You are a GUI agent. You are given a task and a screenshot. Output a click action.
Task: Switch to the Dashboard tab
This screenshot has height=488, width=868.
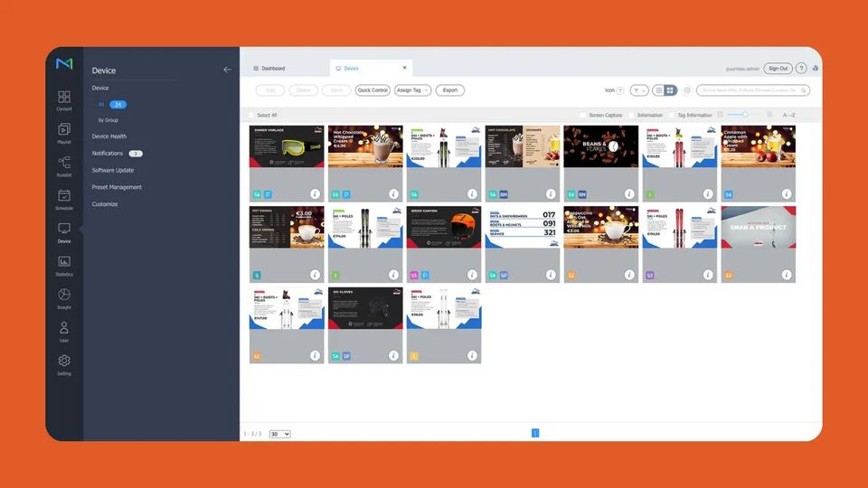coord(269,69)
